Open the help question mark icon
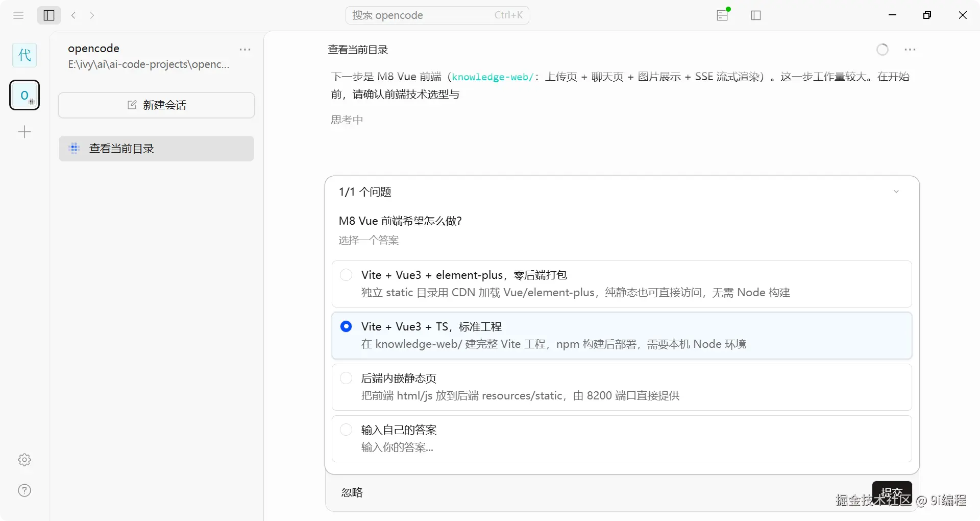Screen dimensions: 980x521 point(24,490)
